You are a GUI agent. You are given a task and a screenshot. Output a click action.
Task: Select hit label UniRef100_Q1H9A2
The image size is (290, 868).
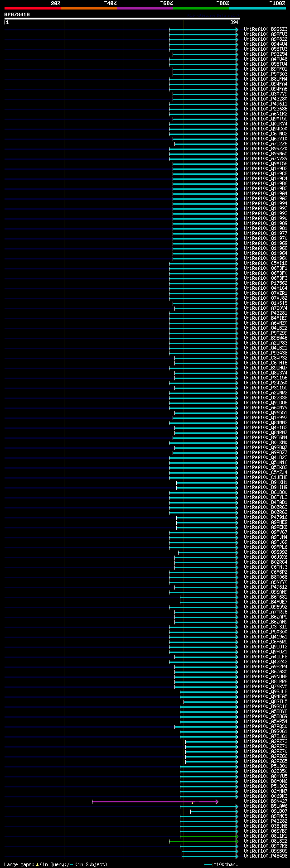pyautogui.click(x=266, y=198)
